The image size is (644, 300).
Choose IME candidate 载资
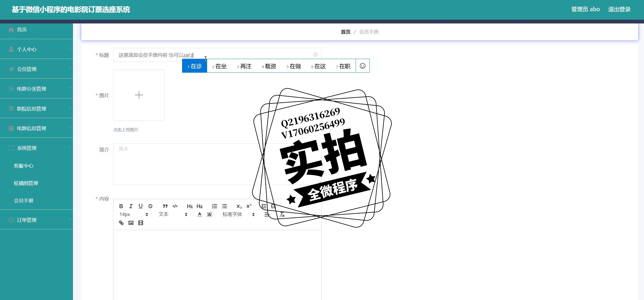pos(269,66)
